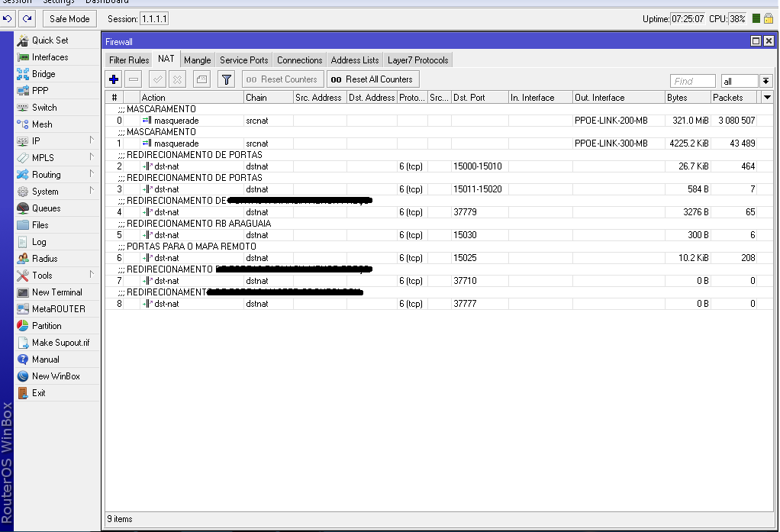The image size is (780, 532).
Task: Open the Switch menu
Action: [57, 108]
